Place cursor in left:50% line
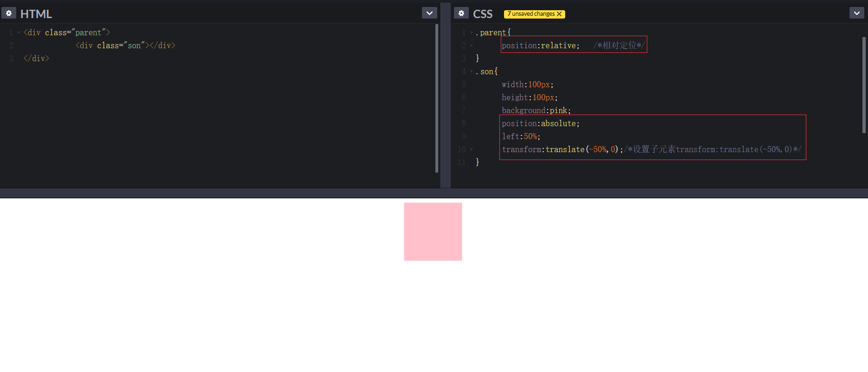Screen dimensions: 868x372 pyautogui.click(x=521, y=136)
